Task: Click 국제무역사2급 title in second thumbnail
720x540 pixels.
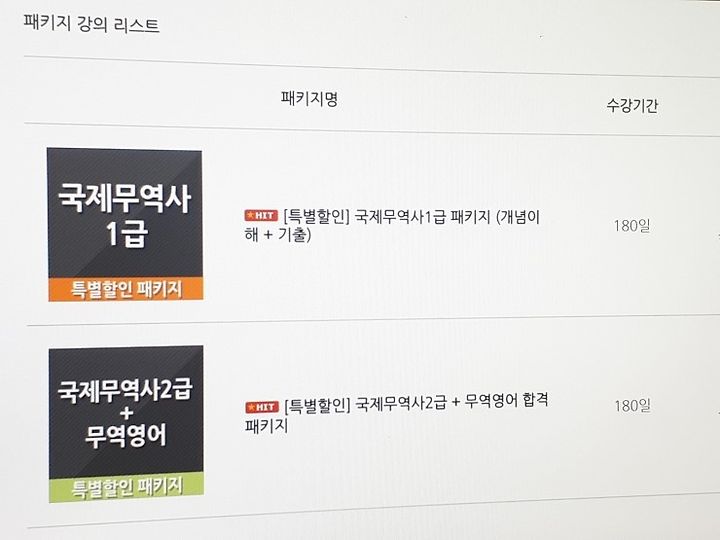Action: [125, 390]
